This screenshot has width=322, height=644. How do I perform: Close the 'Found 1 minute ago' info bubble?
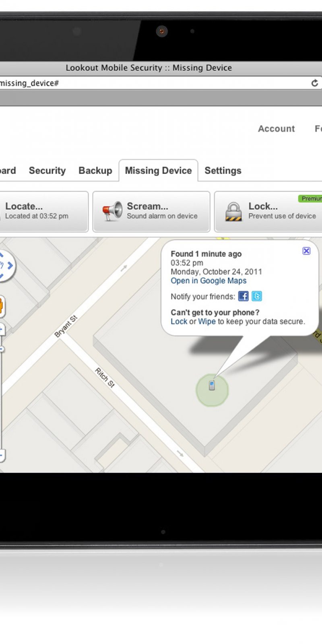306,251
